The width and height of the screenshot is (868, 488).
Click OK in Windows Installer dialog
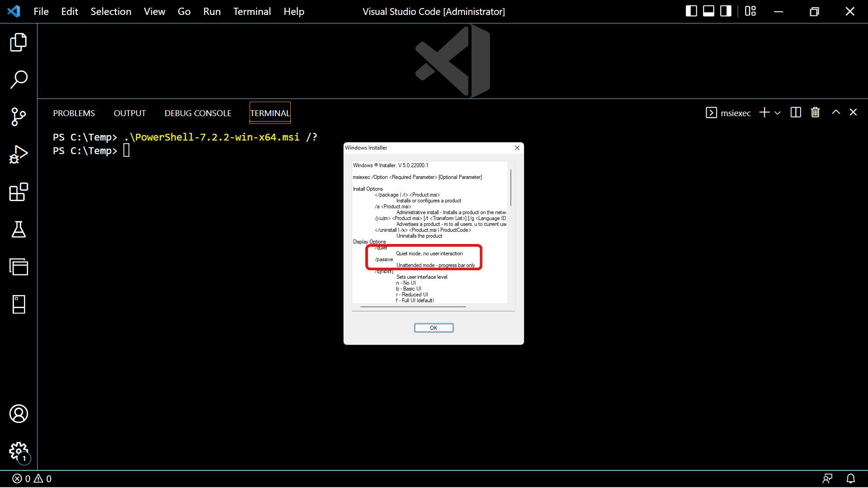tap(434, 328)
